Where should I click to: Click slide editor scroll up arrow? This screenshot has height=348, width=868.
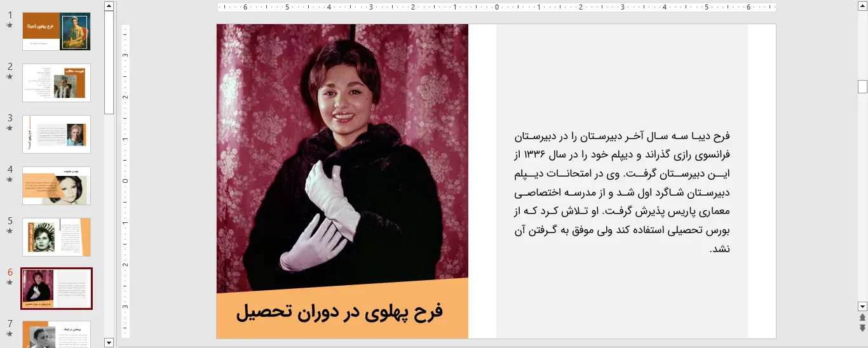(862, 6)
